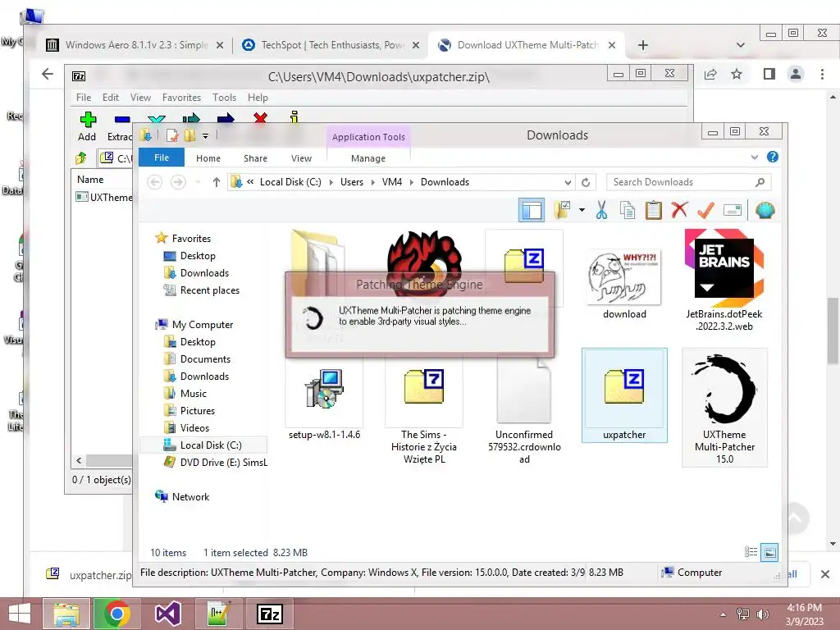Refresh the Downloads folder address bar
The image size is (840, 630).
coord(586,182)
